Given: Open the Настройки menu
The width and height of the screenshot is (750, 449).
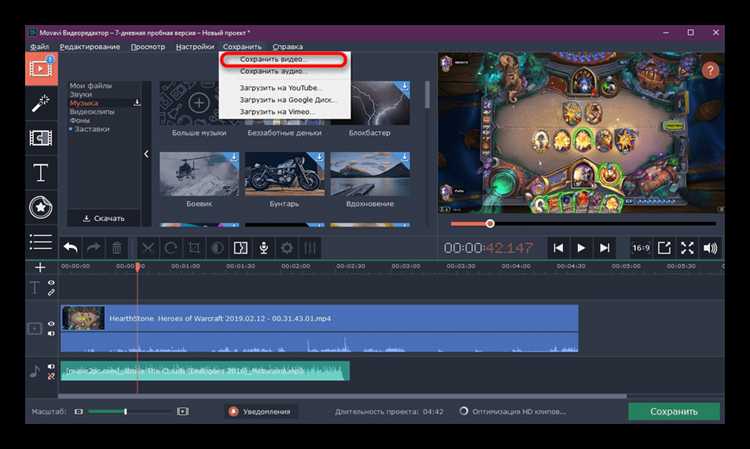Looking at the screenshot, I should (195, 46).
